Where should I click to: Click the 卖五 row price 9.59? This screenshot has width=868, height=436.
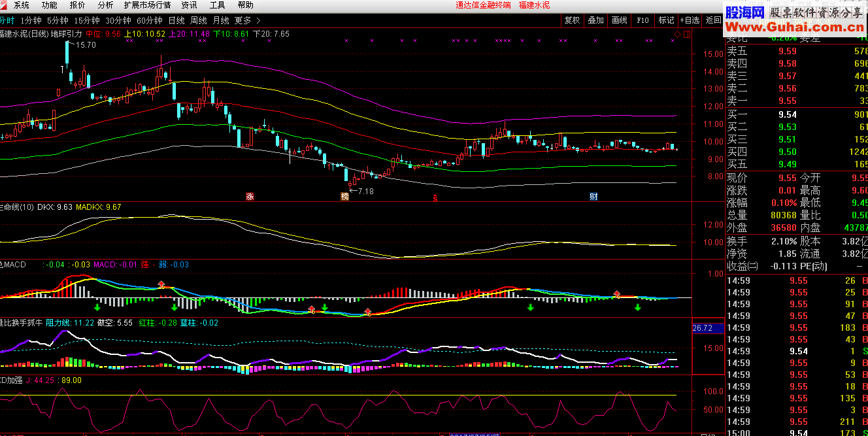click(x=788, y=51)
